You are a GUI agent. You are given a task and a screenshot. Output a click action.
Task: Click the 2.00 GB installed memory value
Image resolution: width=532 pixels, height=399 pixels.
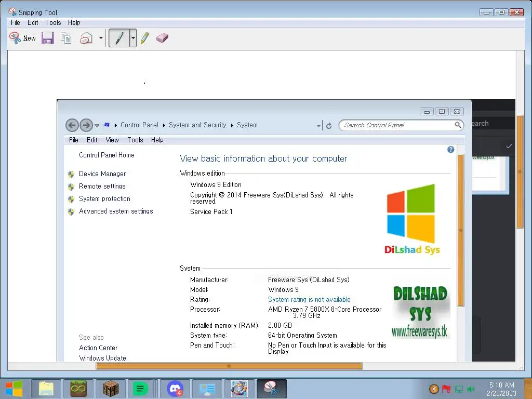(280, 325)
